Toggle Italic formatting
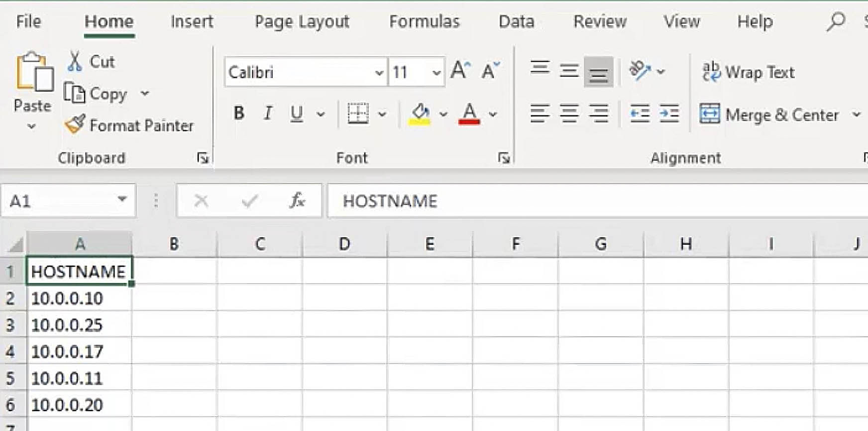 click(x=268, y=114)
